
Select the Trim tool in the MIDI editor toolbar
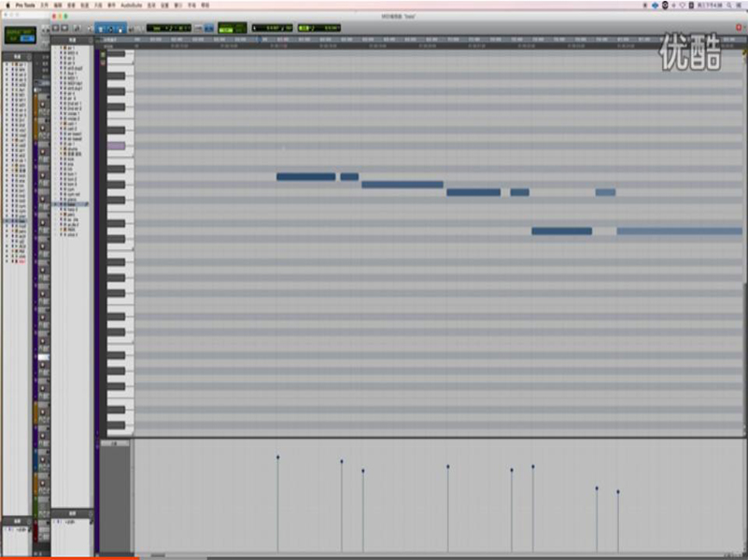(102, 28)
